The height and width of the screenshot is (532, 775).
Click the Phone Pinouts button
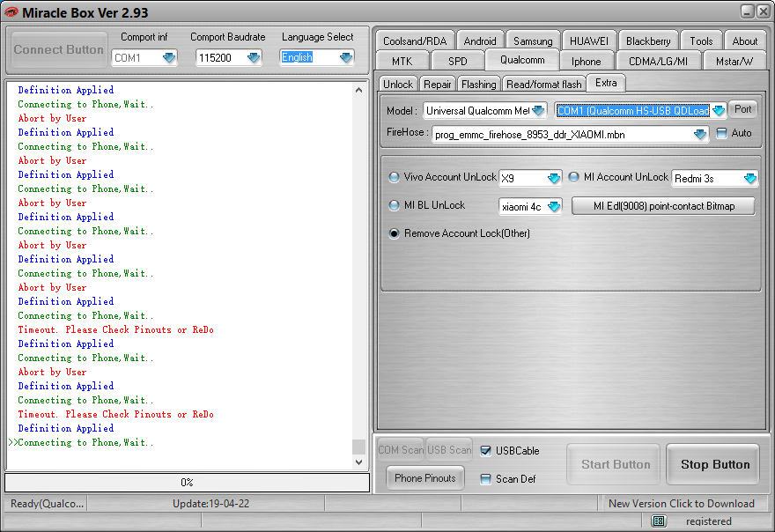[x=425, y=478]
